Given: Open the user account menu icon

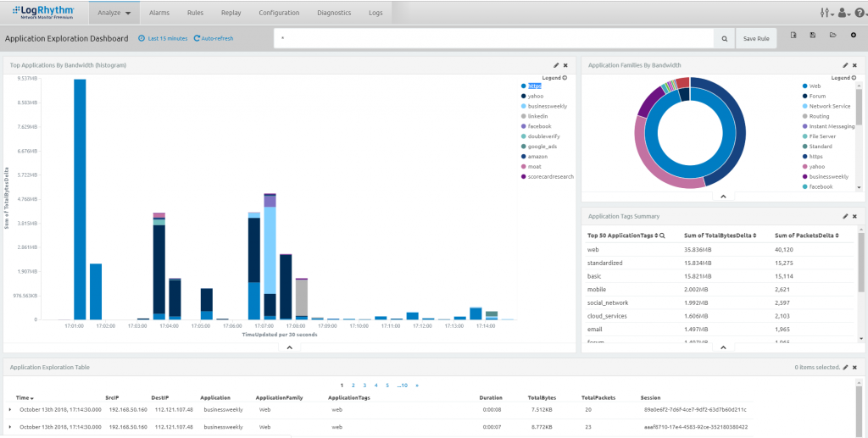Looking at the screenshot, I should coord(843,13).
